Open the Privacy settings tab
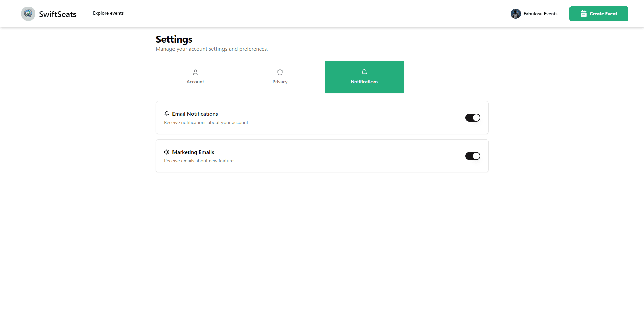The height and width of the screenshot is (326, 644). pyautogui.click(x=280, y=77)
